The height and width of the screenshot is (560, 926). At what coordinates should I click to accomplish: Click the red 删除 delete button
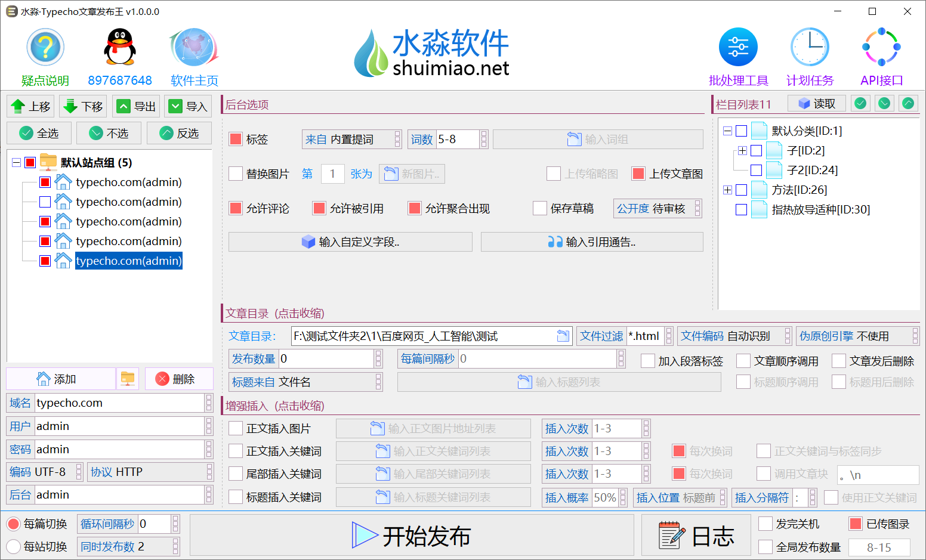[x=178, y=379]
